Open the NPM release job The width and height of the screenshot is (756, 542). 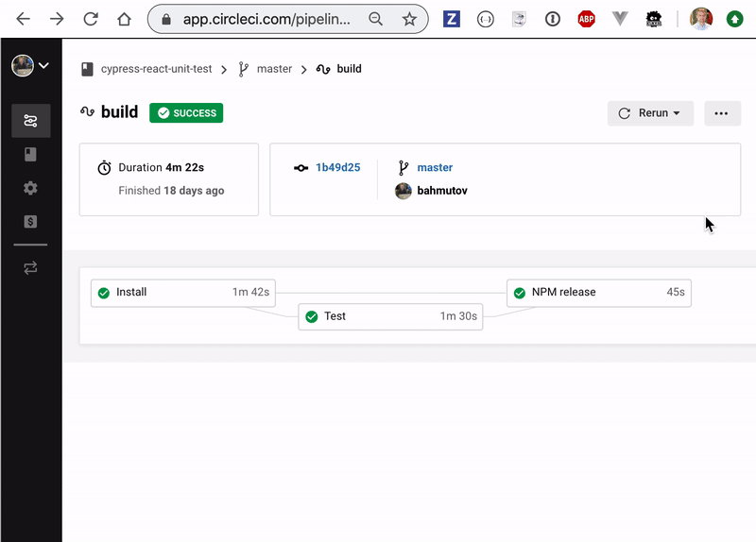599,293
